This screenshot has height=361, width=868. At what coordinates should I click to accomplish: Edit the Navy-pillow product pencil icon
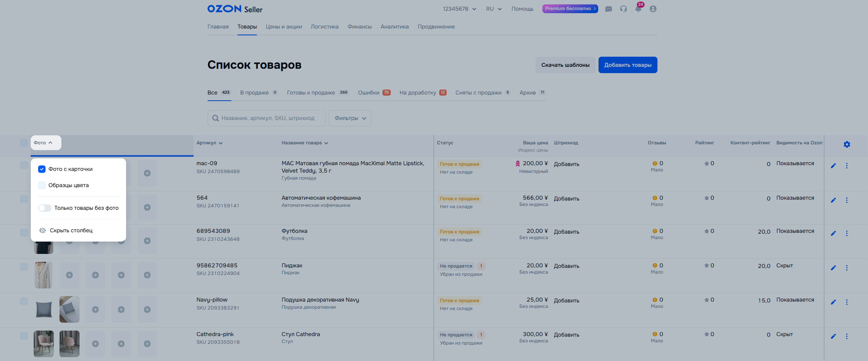(x=833, y=302)
